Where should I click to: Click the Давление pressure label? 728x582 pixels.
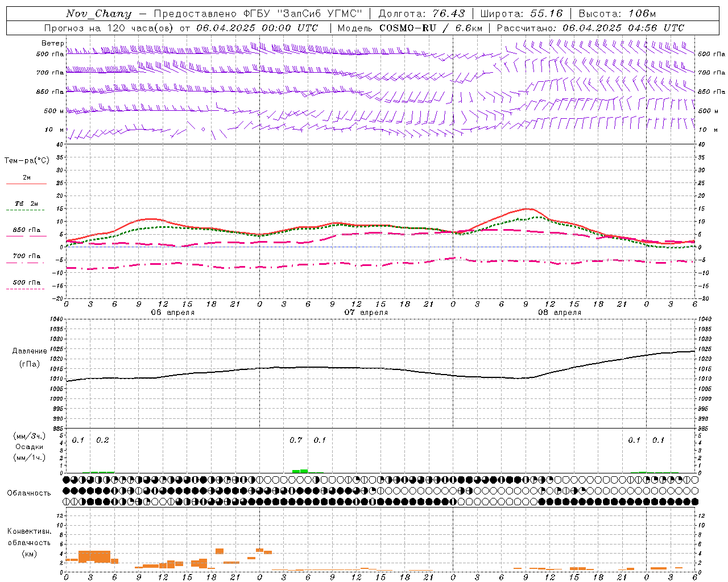tap(30, 351)
